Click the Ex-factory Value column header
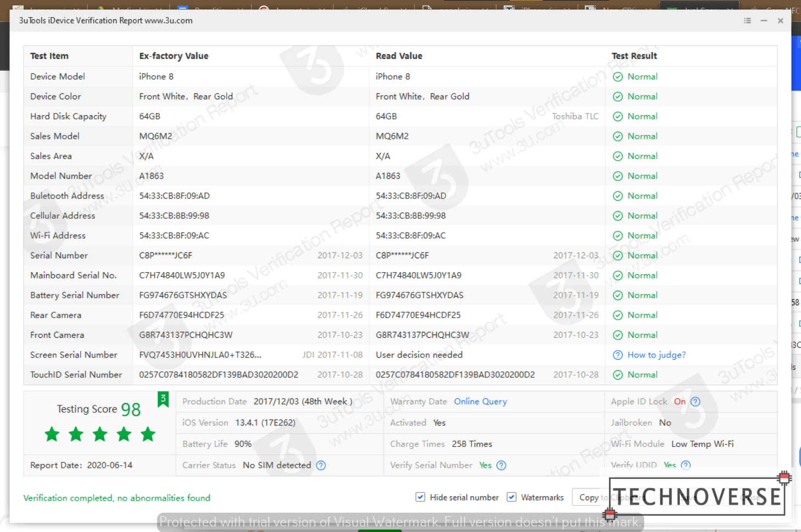Screen dimensions: 801x532 coord(174,56)
